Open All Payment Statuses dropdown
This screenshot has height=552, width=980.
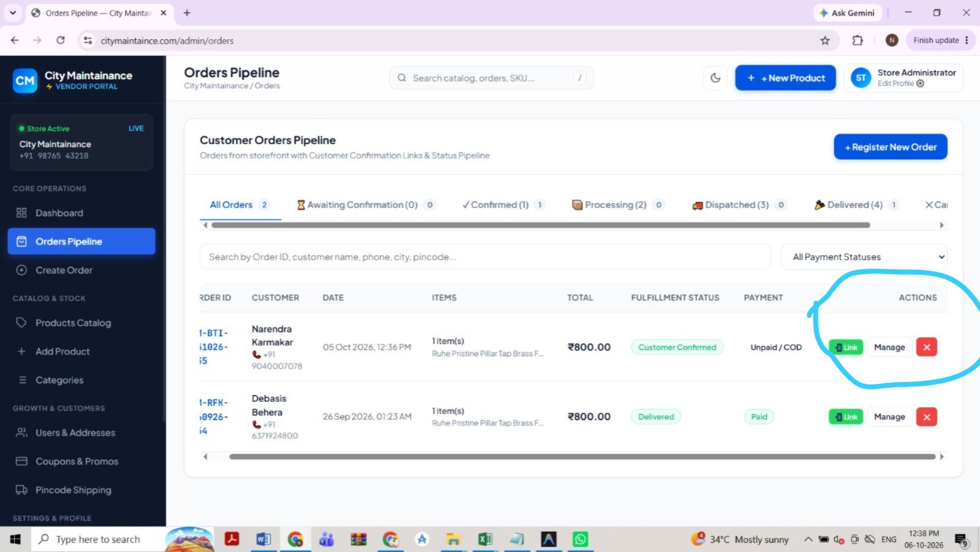click(x=864, y=257)
